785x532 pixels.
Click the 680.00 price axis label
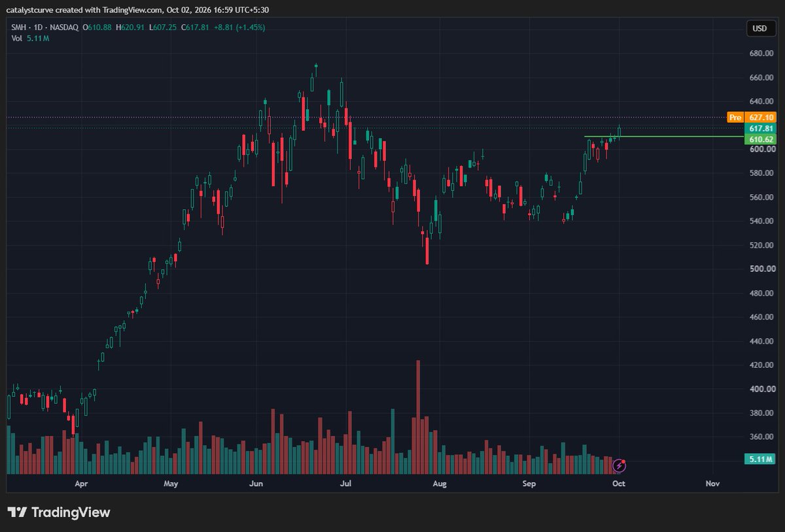click(762, 54)
